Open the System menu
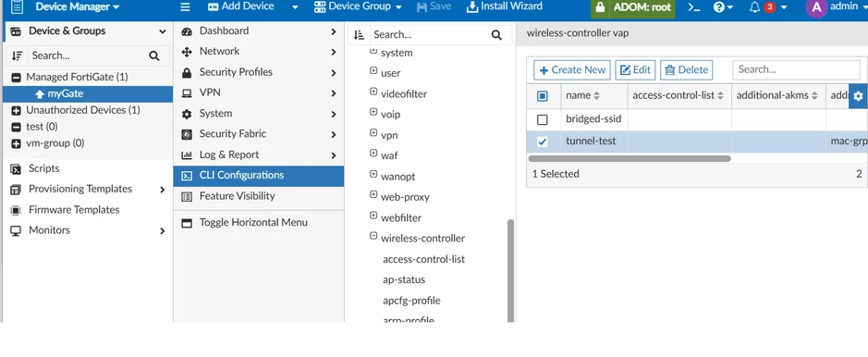Viewport: 868px width, 357px height. coord(259,114)
